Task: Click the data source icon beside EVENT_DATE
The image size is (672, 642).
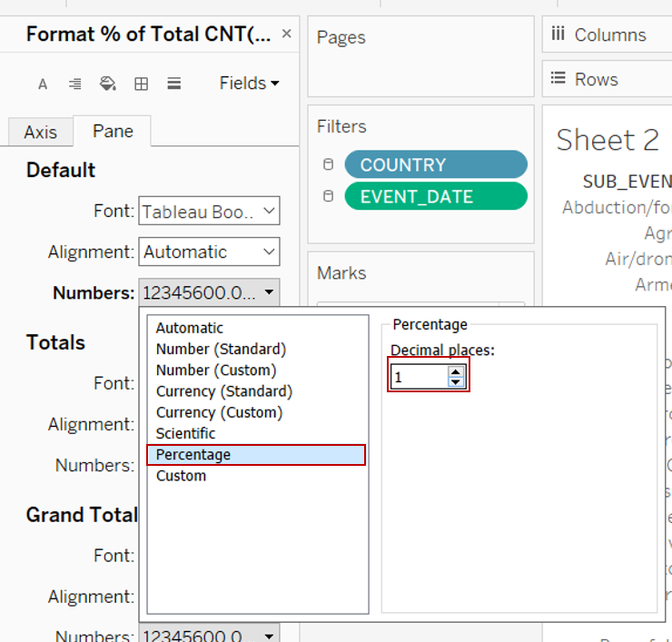Action: 329,196
